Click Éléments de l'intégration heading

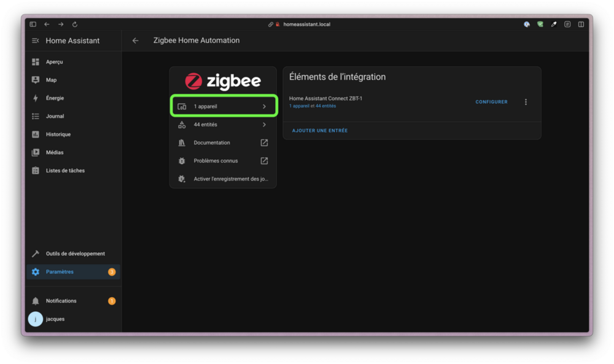[x=337, y=77]
